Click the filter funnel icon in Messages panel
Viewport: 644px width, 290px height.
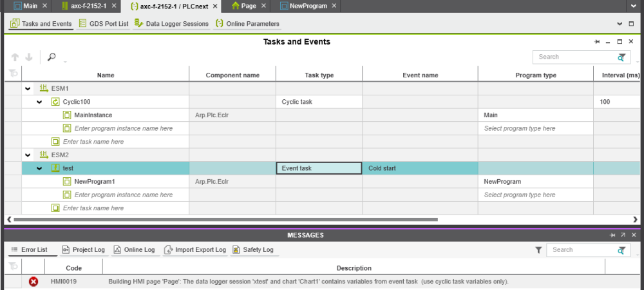click(x=538, y=250)
